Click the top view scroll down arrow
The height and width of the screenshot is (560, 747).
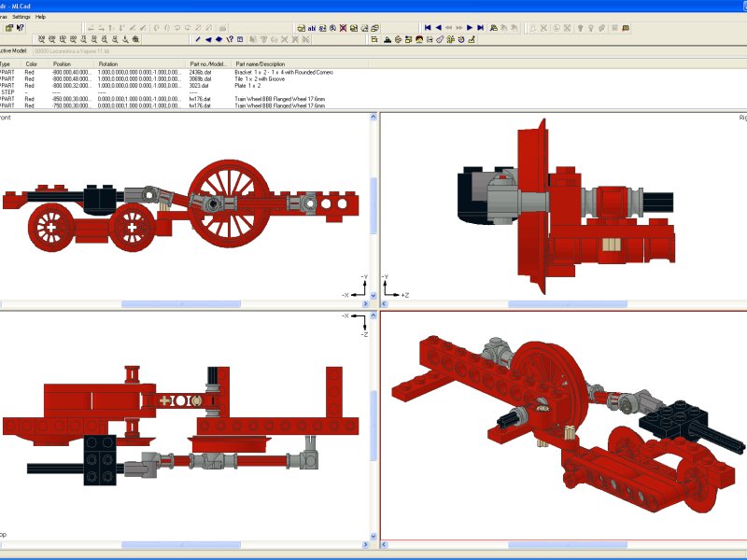[x=373, y=537]
